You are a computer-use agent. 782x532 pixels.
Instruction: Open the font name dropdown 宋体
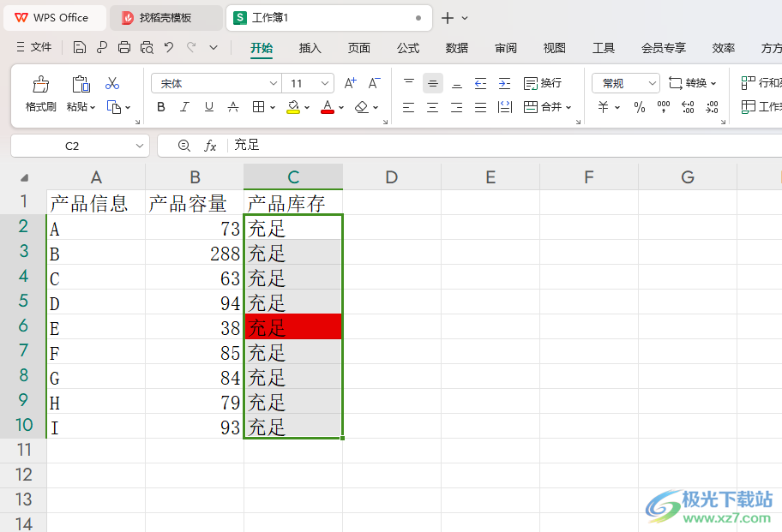click(x=274, y=83)
